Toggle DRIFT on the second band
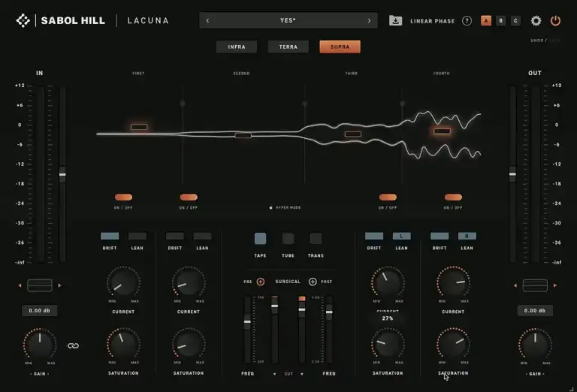Viewport: 577px width, 392px height. pos(175,236)
